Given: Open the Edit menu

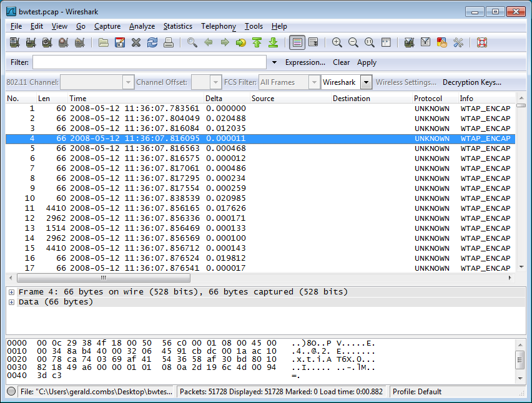Looking at the screenshot, I should pos(37,26).
